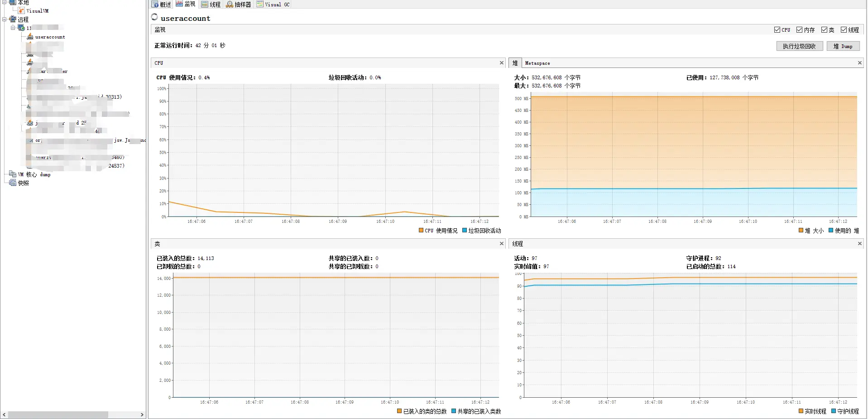Click the 远程 (Remote) network icon
Viewport: 868px width, 419px height.
[x=13, y=19]
